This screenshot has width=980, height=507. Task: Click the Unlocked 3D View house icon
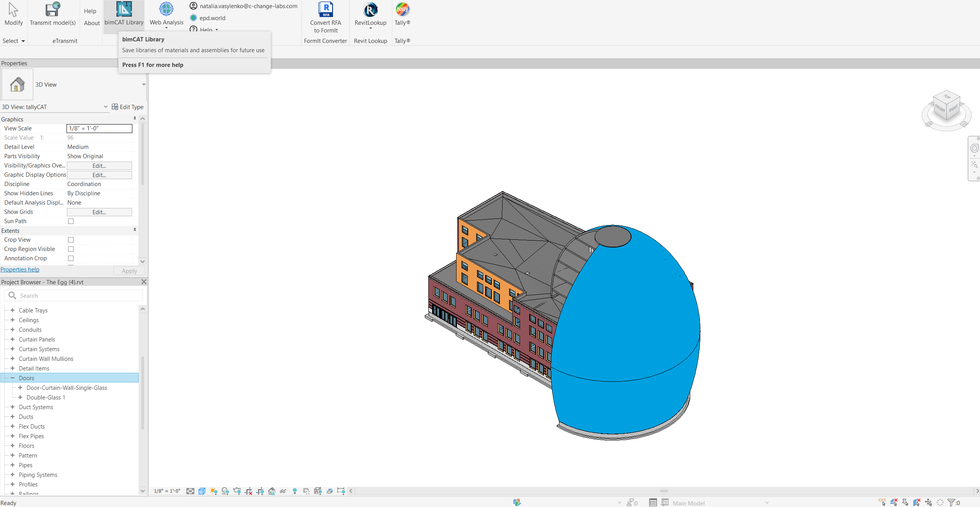click(x=272, y=491)
